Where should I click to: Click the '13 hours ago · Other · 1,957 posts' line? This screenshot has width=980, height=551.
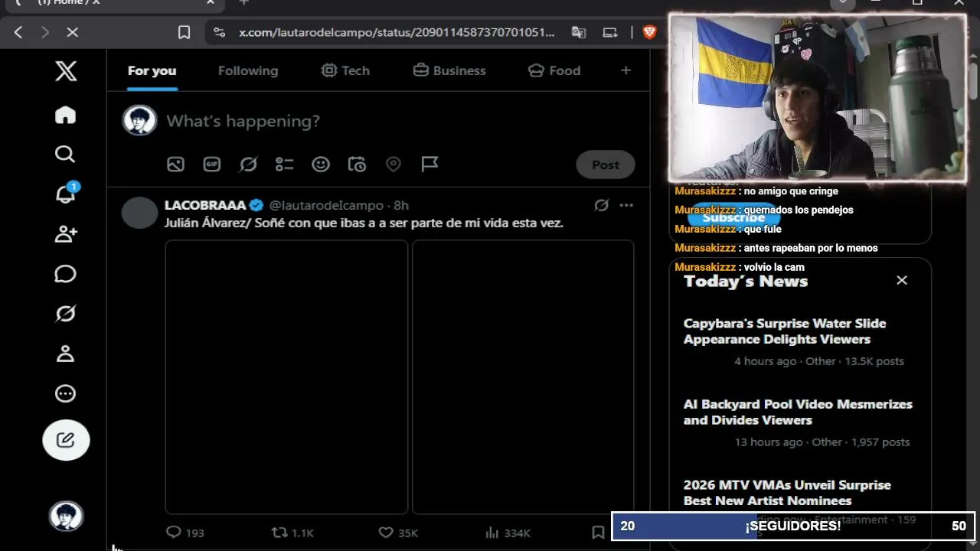(x=822, y=442)
